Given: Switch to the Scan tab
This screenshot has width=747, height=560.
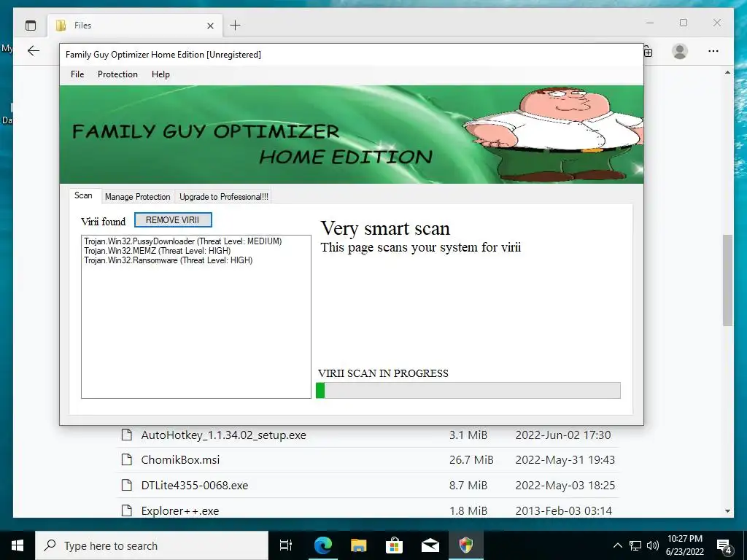Looking at the screenshot, I should (83, 195).
